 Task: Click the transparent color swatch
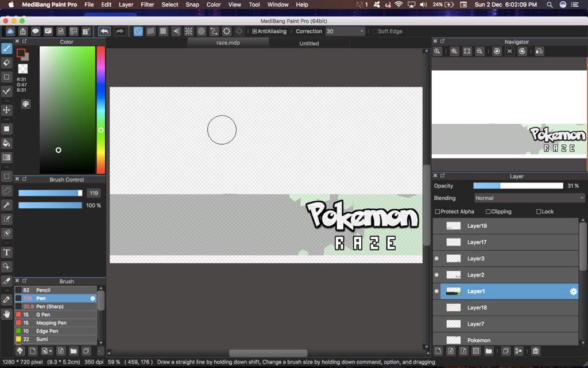pos(23,69)
